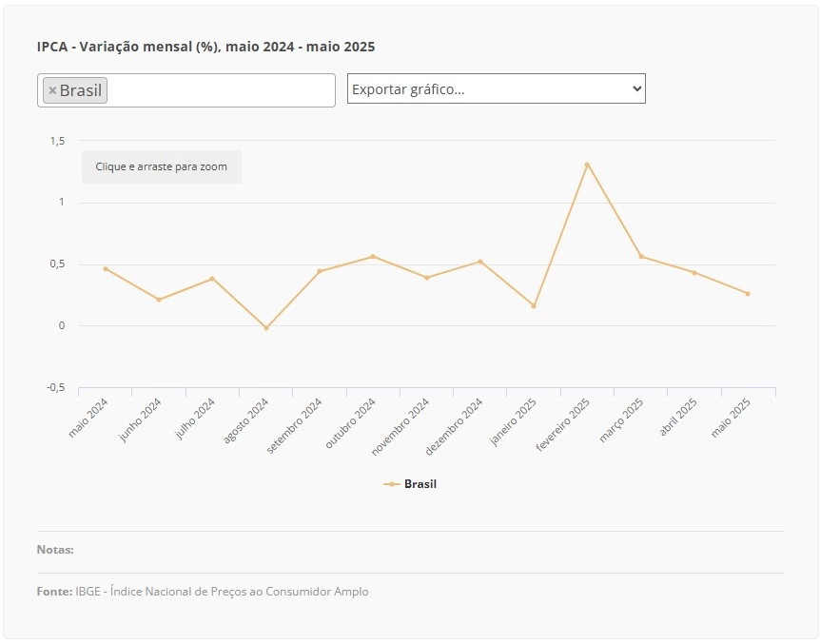The image size is (820, 644).
Task: Click the outubro 2024 data point
Action: click(373, 256)
